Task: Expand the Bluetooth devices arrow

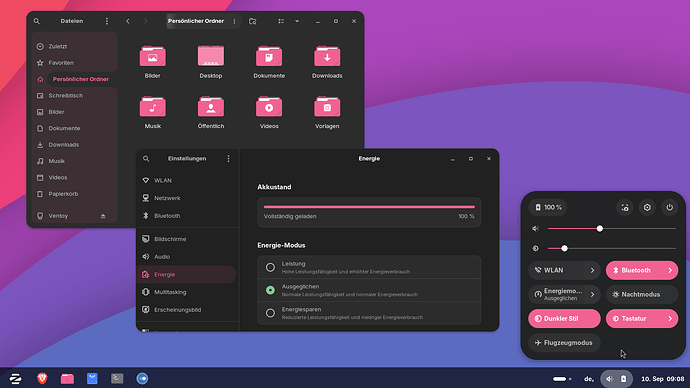Action: (670, 270)
